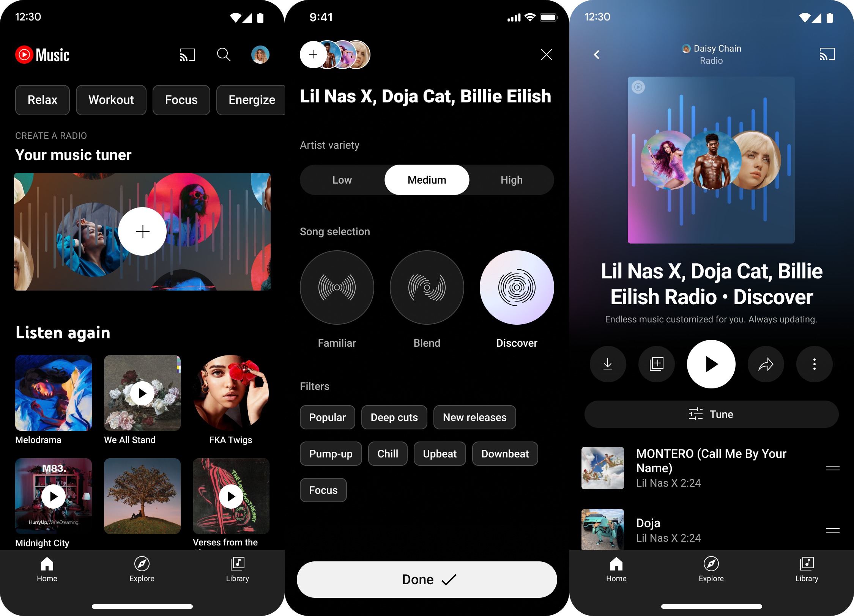
Task: Toggle the Medium artist variety option
Action: tap(428, 179)
